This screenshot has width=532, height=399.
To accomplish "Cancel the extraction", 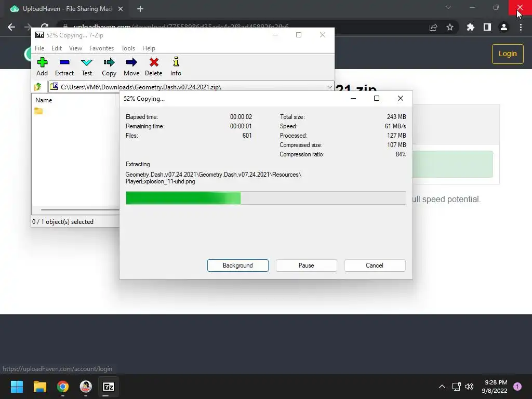I will 375,265.
